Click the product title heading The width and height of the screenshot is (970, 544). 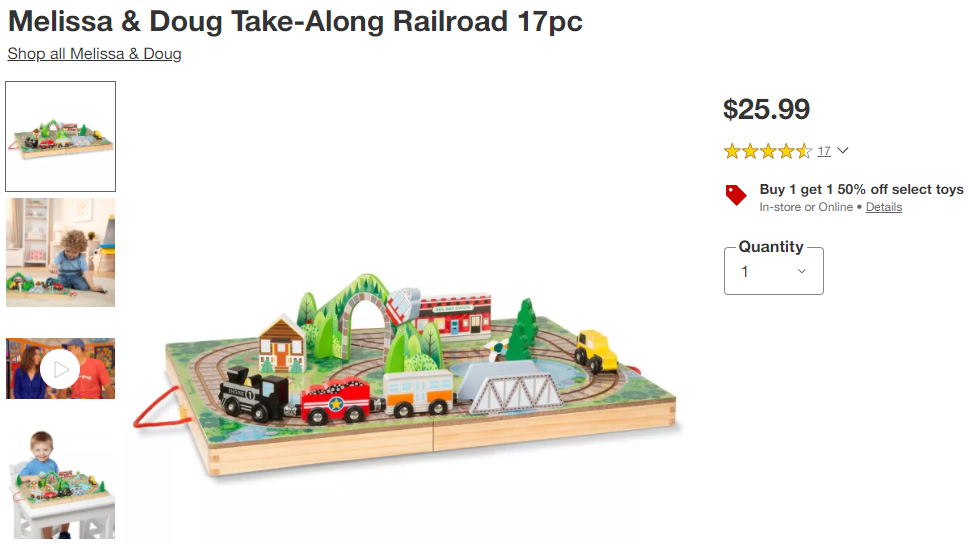[295, 21]
